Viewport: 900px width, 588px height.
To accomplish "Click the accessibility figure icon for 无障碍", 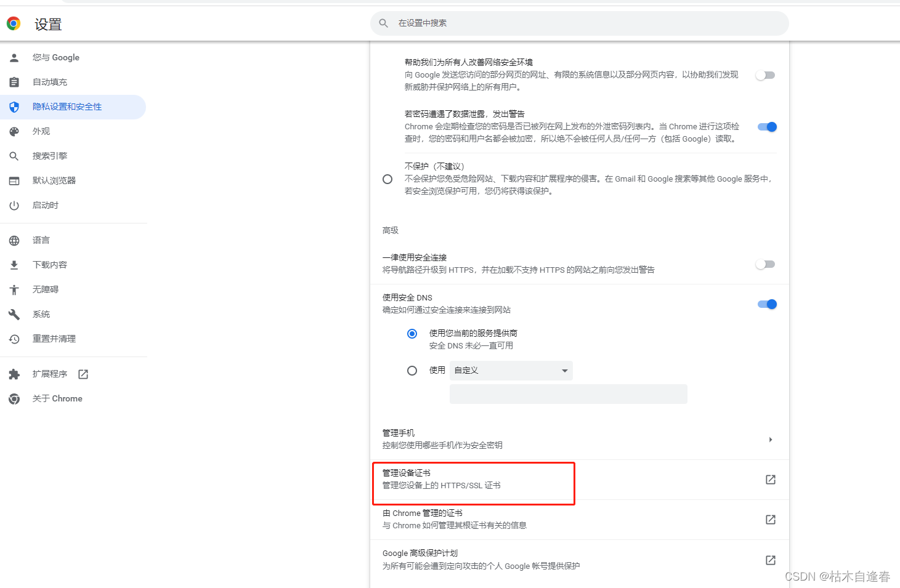I will (14, 289).
